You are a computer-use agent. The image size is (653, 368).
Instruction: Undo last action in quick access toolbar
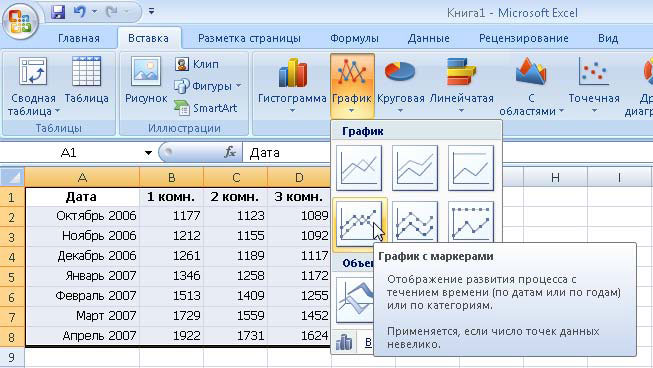point(80,12)
